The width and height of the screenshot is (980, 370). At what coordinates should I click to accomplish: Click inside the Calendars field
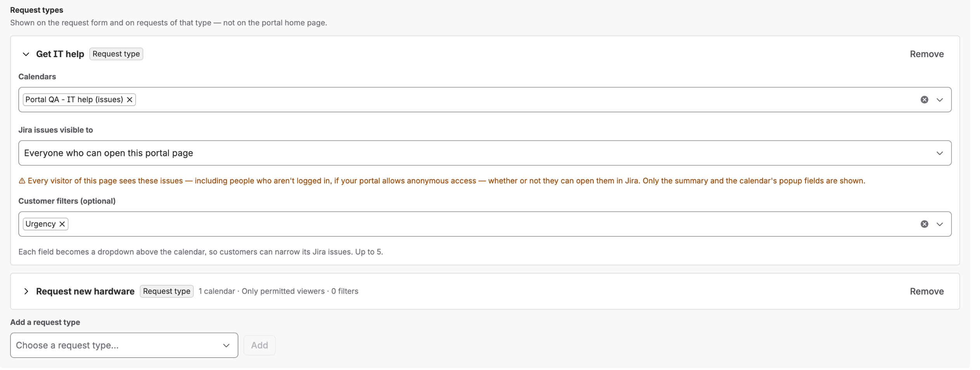(x=485, y=100)
